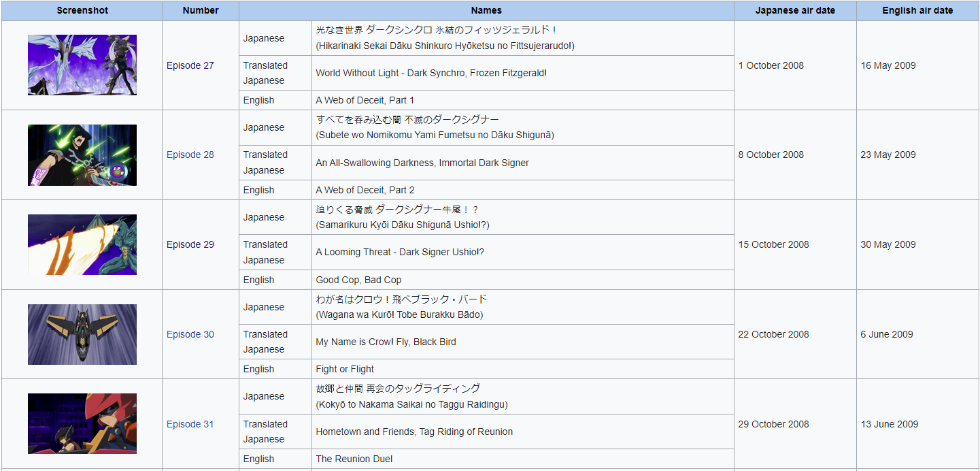
Task: Click the Episode 28 screenshot thumbnail
Action: click(x=82, y=155)
